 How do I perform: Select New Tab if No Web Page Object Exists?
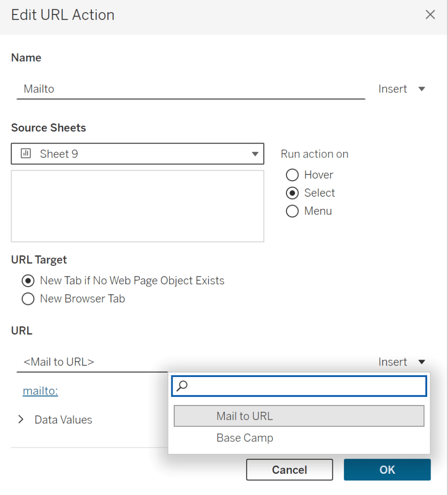[x=28, y=280]
